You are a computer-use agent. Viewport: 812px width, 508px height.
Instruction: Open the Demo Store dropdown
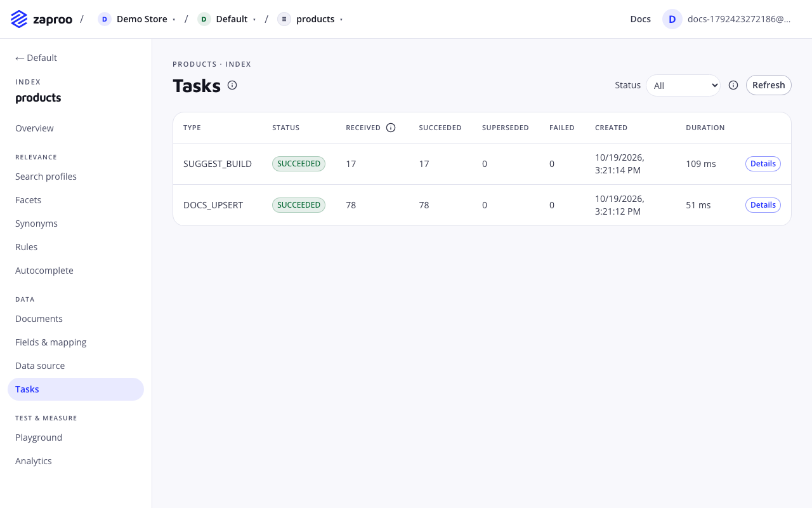(137, 19)
